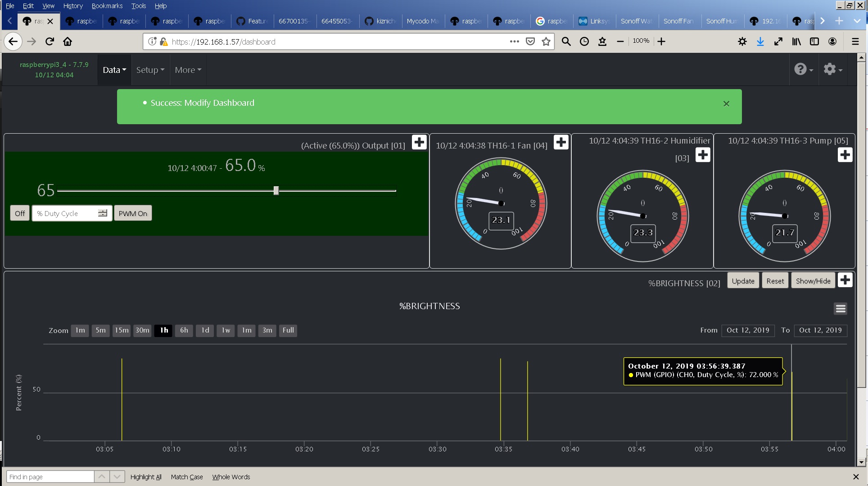Open the Setup dropdown menu
The image size is (868, 486).
(x=150, y=70)
